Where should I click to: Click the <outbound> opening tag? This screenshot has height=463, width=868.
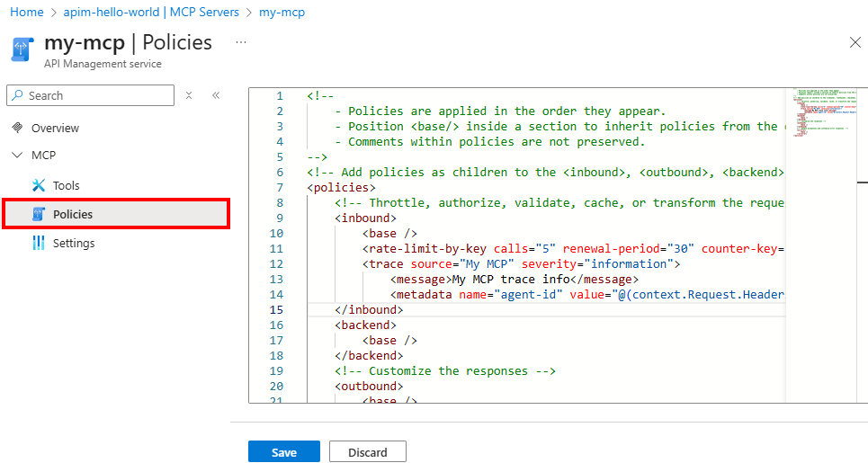(369, 386)
